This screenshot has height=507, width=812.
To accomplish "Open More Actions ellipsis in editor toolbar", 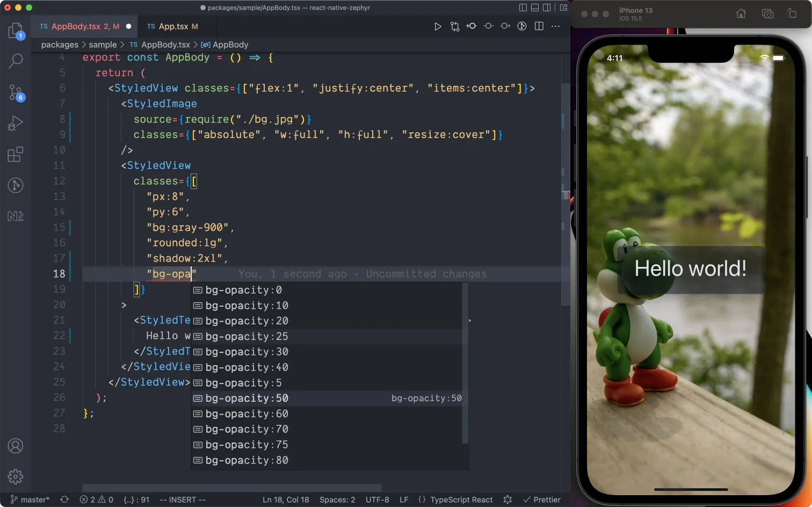I will (556, 26).
